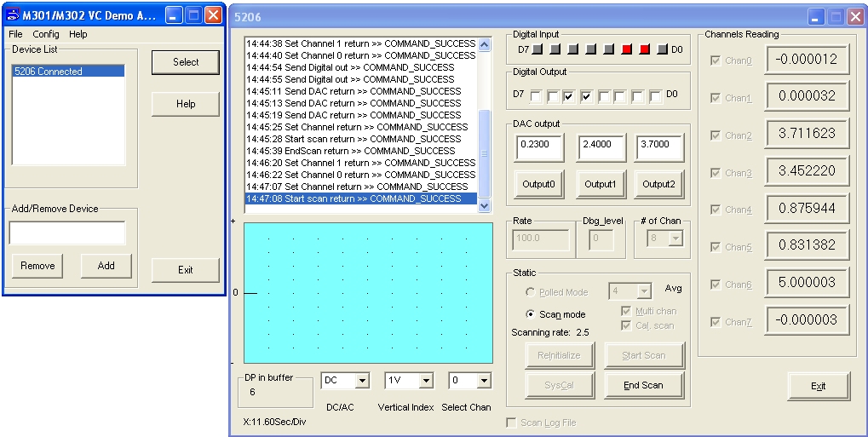The width and height of the screenshot is (868, 437).
Task: Click the M301/M302 app icon in title bar
Action: pos(13,15)
